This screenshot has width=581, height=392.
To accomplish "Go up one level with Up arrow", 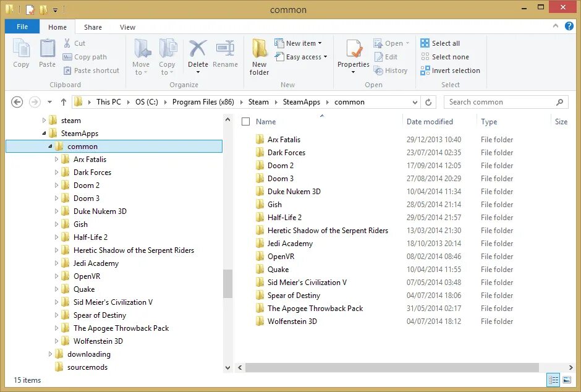I will [x=64, y=102].
